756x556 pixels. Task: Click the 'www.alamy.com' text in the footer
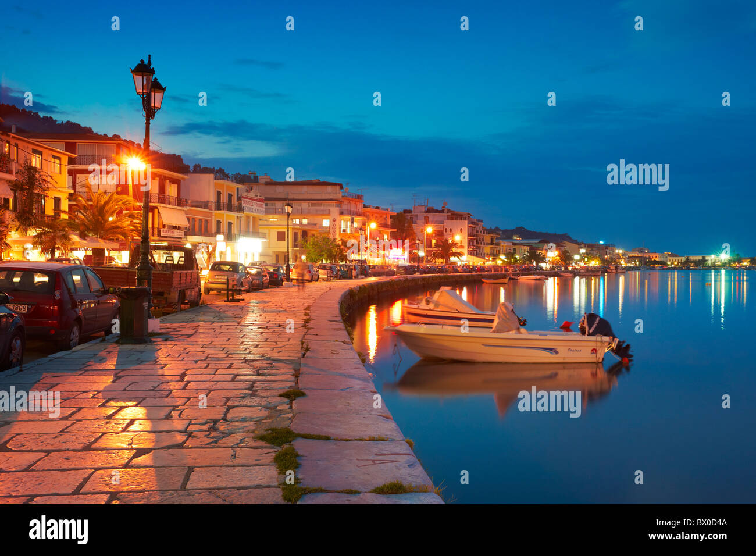(x=687, y=537)
